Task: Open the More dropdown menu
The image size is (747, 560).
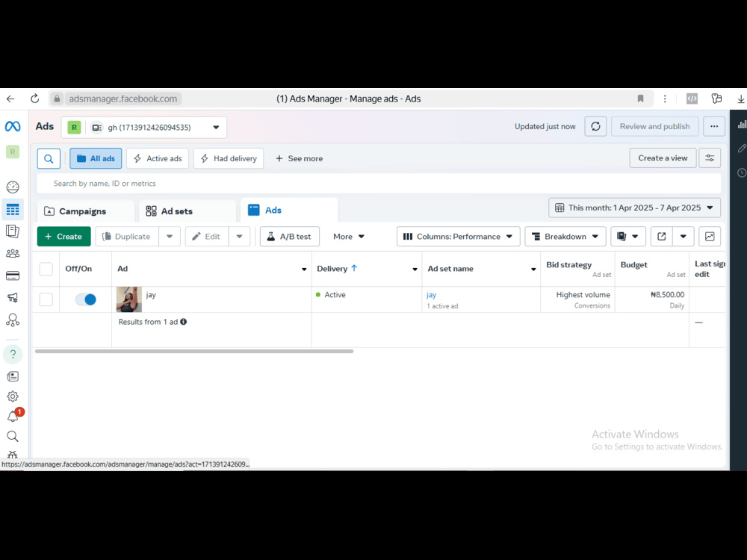Action: (349, 236)
